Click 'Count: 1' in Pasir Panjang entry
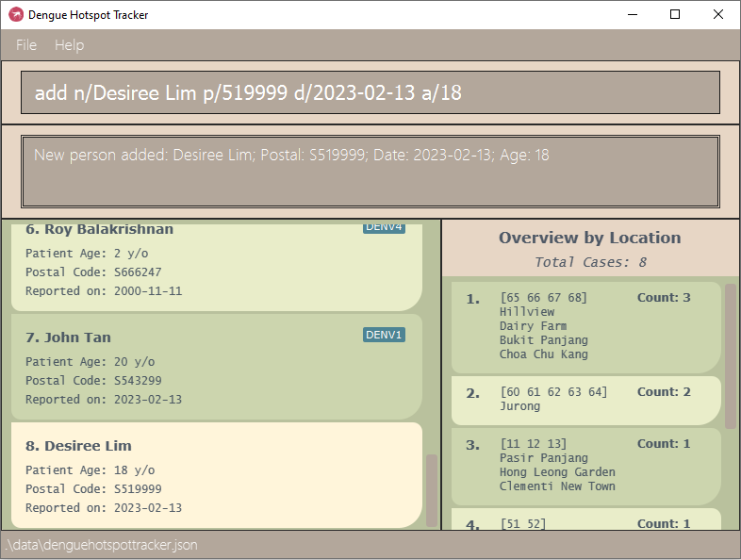This screenshot has width=741, height=560. pyautogui.click(x=664, y=444)
